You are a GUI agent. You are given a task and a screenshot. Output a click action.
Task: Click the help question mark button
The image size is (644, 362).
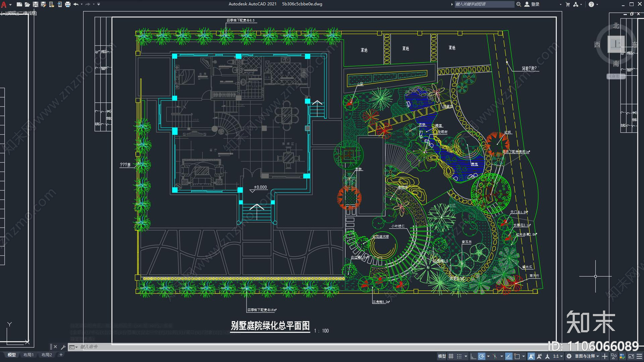tap(591, 4)
